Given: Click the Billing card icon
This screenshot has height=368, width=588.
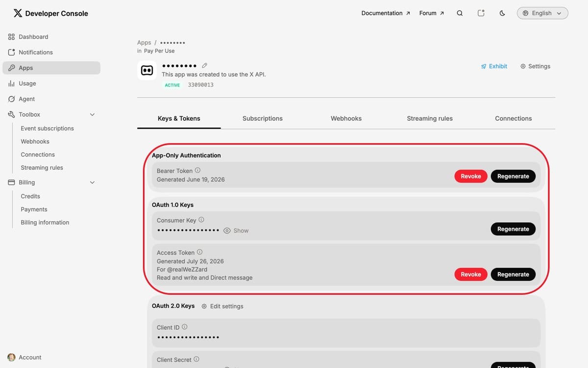Looking at the screenshot, I should coord(12,183).
